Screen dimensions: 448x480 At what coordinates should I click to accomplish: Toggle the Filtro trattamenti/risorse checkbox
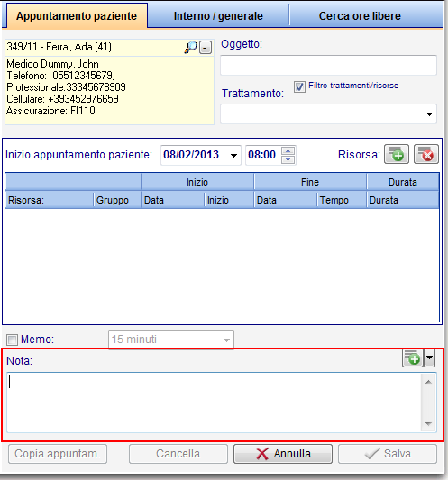tap(299, 86)
